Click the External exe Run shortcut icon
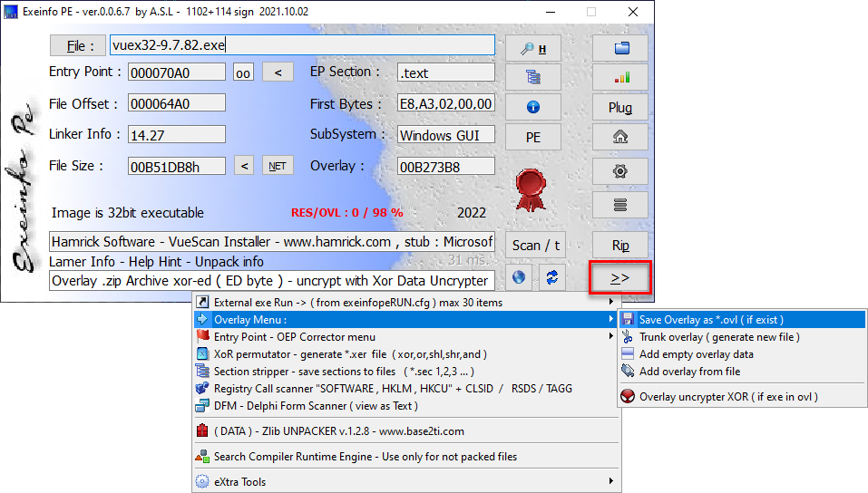 point(202,302)
